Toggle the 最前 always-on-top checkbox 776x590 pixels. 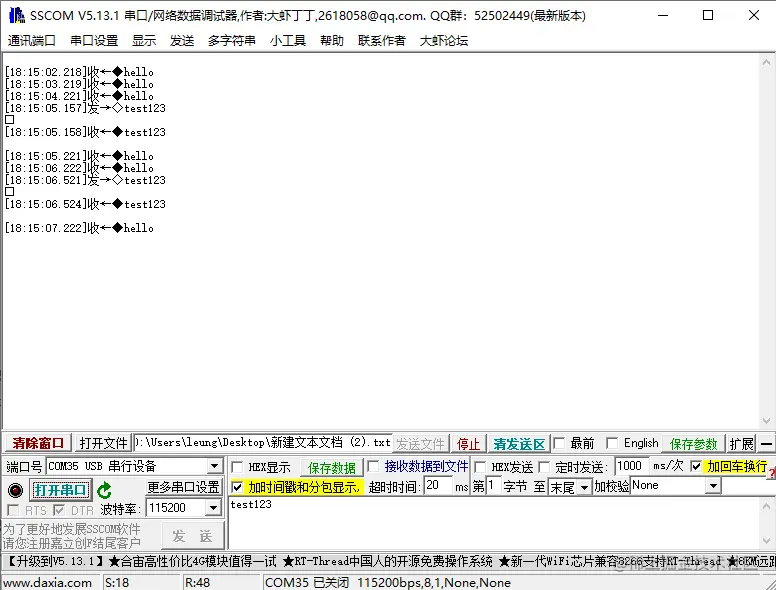point(559,443)
